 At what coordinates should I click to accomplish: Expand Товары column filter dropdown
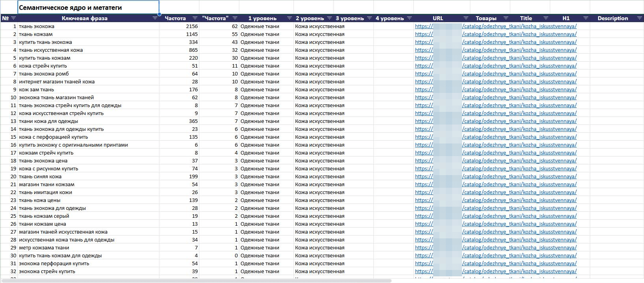506,18
